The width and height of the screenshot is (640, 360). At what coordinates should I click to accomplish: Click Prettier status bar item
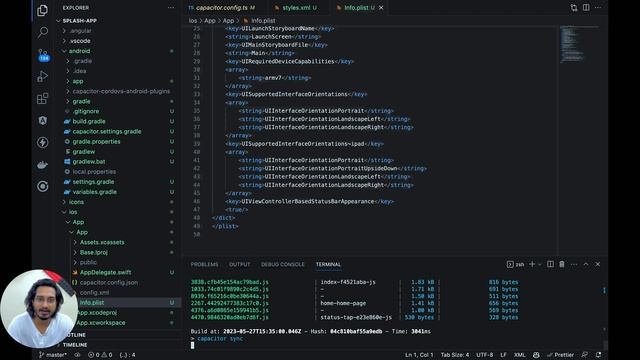click(x=560, y=355)
